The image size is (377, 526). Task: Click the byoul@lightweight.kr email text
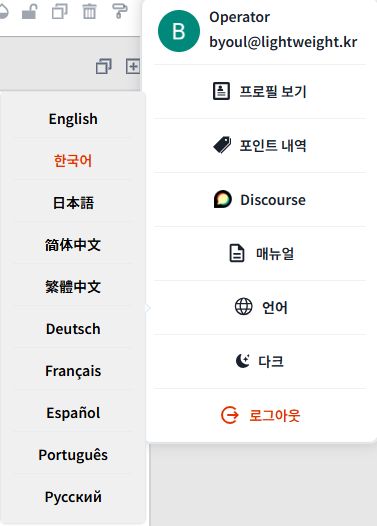283,42
